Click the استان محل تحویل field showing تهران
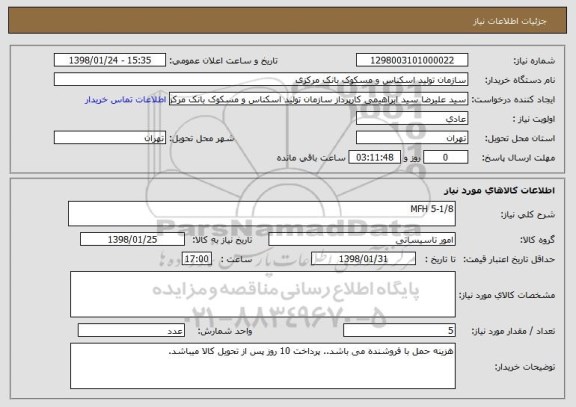Viewport: 576px width, 407px height. pyautogui.click(x=412, y=138)
